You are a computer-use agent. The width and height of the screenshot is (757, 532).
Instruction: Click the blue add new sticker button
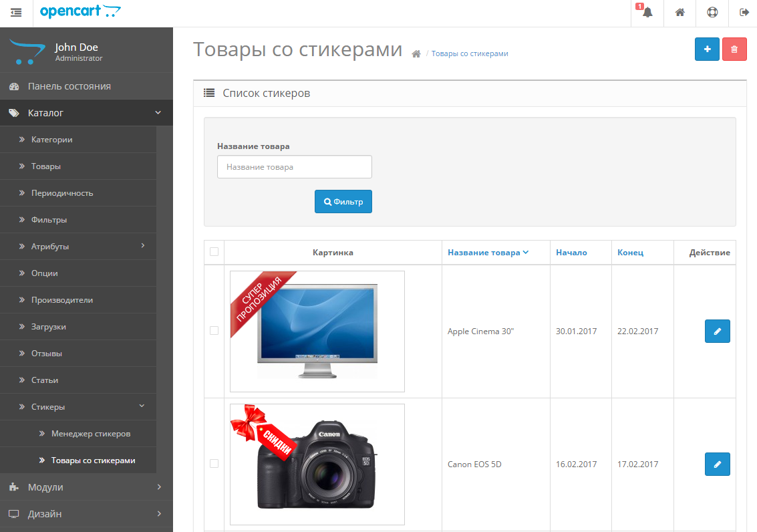707,49
